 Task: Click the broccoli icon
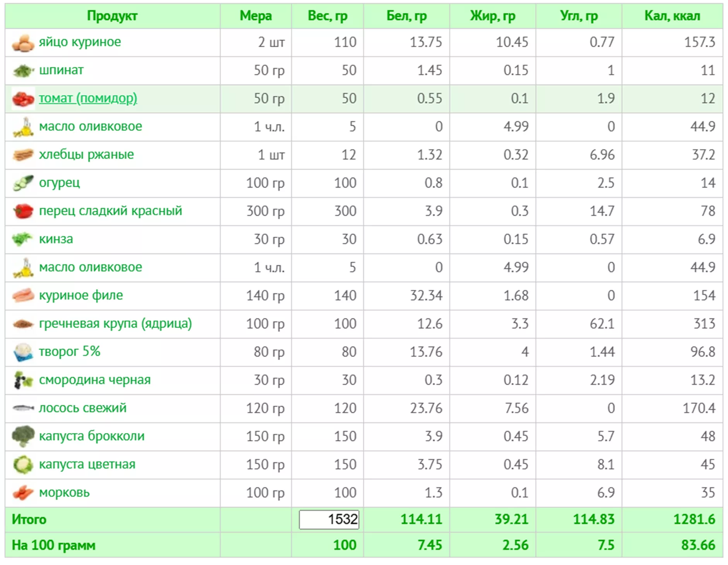[x=23, y=436]
